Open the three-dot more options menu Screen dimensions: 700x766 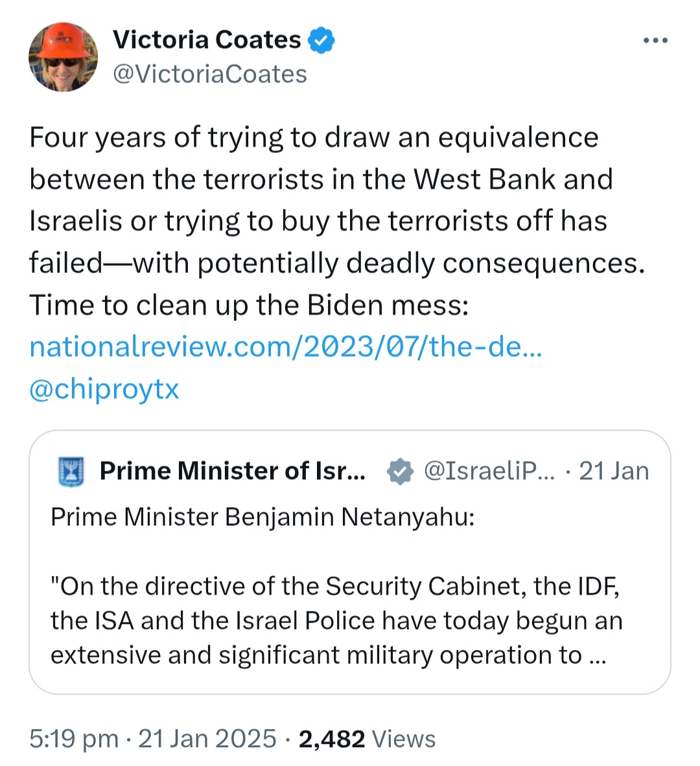(x=655, y=41)
